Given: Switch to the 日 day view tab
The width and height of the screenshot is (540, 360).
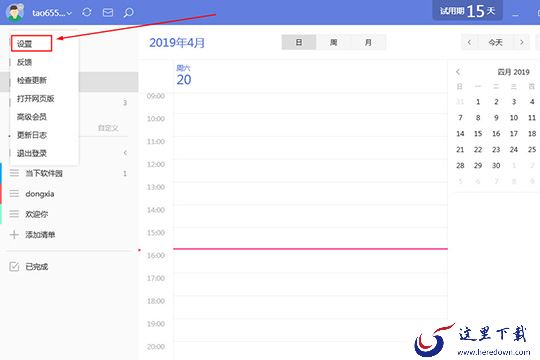Looking at the screenshot, I should click(x=299, y=42).
